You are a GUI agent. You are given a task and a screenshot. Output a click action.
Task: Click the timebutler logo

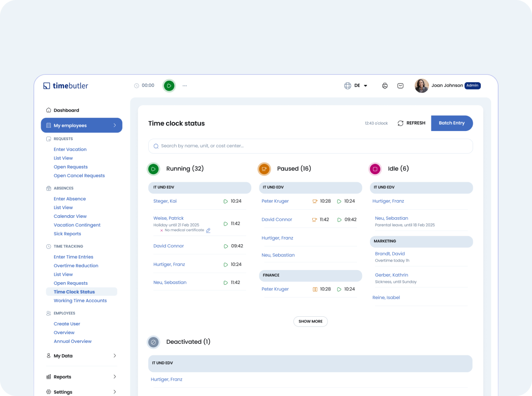pyautogui.click(x=66, y=86)
